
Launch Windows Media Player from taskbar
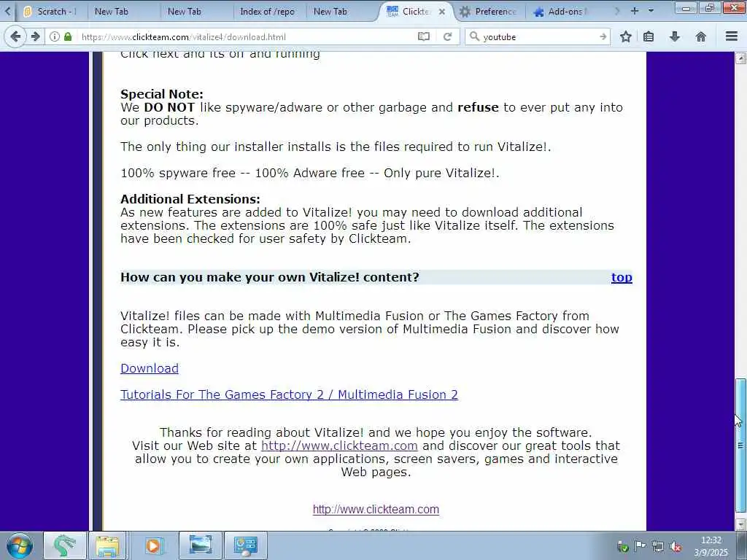pyautogui.click(x=153, y=545)
